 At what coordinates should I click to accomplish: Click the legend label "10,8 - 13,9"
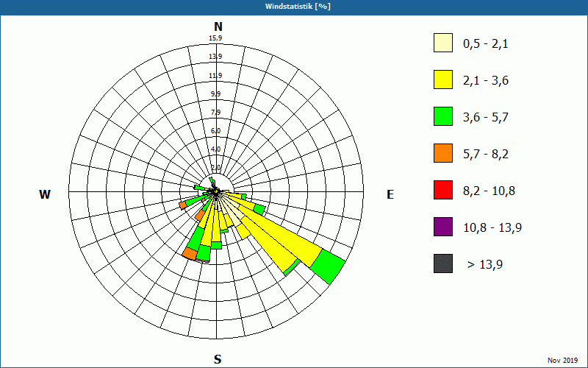click(492, 228)
